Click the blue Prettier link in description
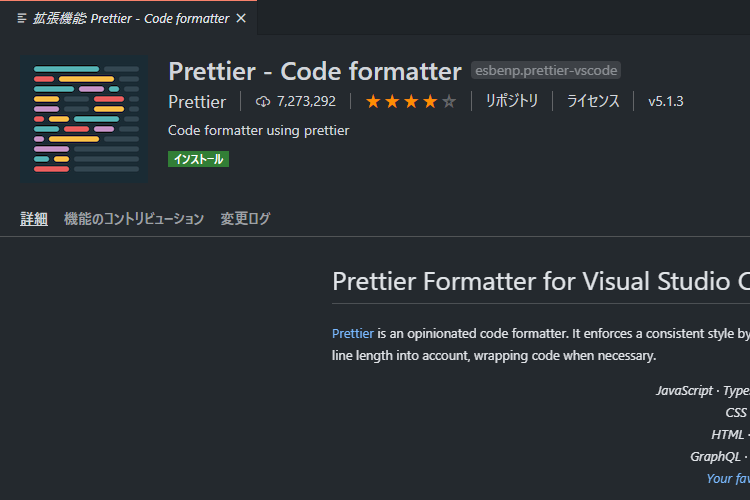750x500 pixels. pyautogui.click(x=353, y=333)
